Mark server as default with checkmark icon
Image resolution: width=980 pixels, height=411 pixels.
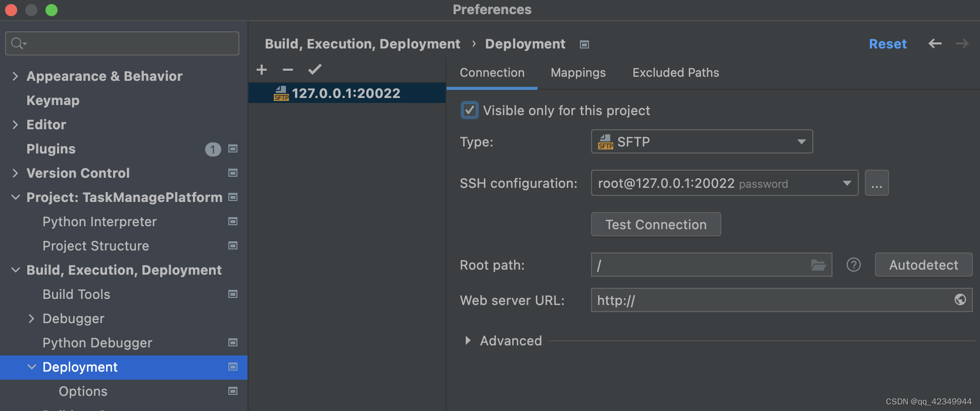tap(315, 69)
